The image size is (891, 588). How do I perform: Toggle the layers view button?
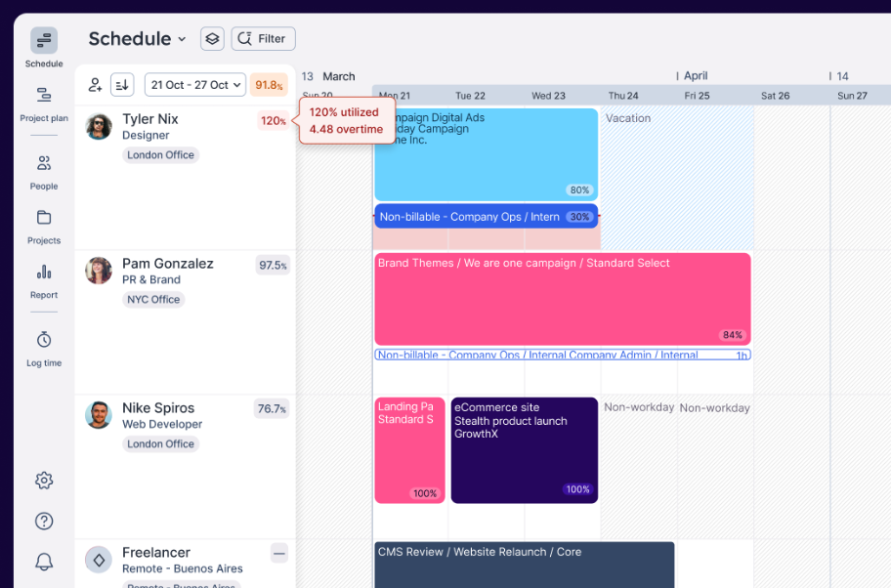pyautogui.click(x=212, y=39)
